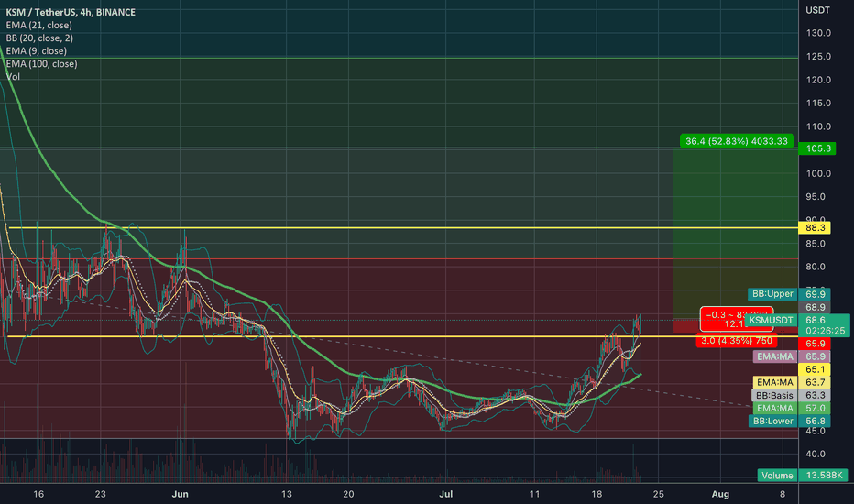Click the Jun date on time axis
The image size is (854, 504).
pyautogui.click(x=180, y=494)
